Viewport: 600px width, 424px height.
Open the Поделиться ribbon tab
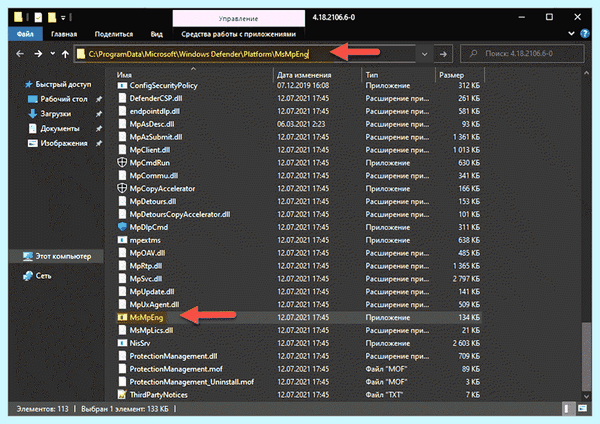pyautogui.click(x=114, y=34)
